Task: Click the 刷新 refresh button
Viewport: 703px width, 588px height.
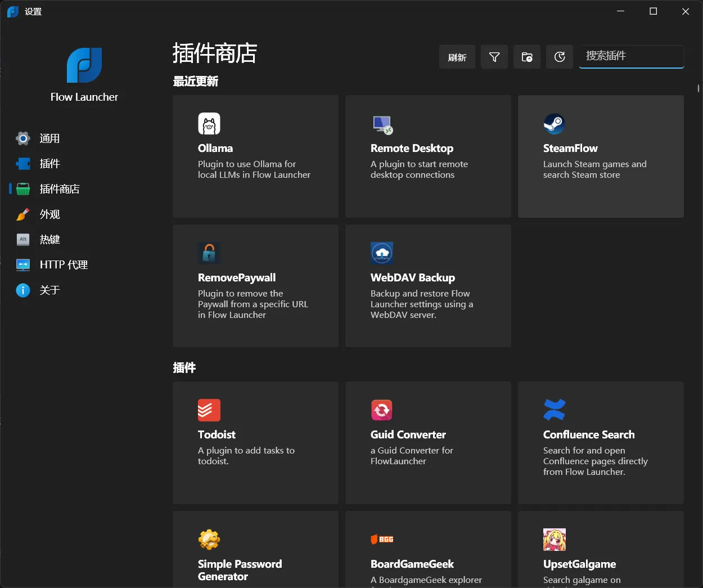Action: [457, 57]
